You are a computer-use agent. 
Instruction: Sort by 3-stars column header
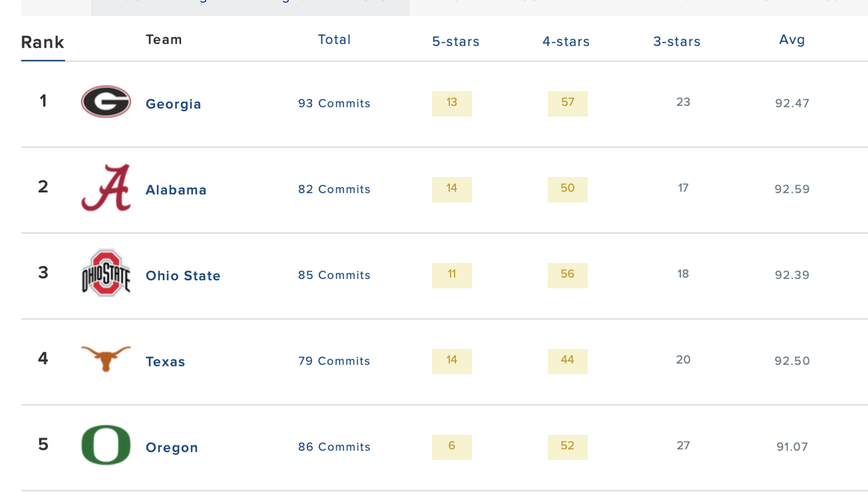pyautogui.click(x=677, y=41)
